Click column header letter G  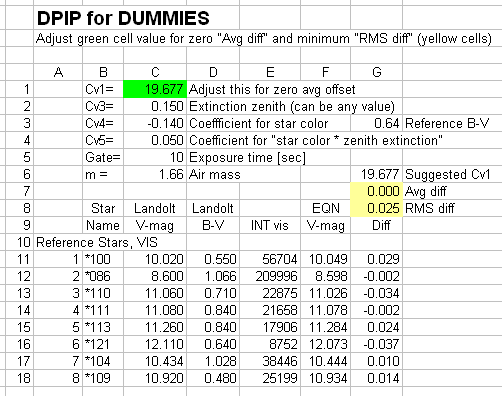coord(377,72)
